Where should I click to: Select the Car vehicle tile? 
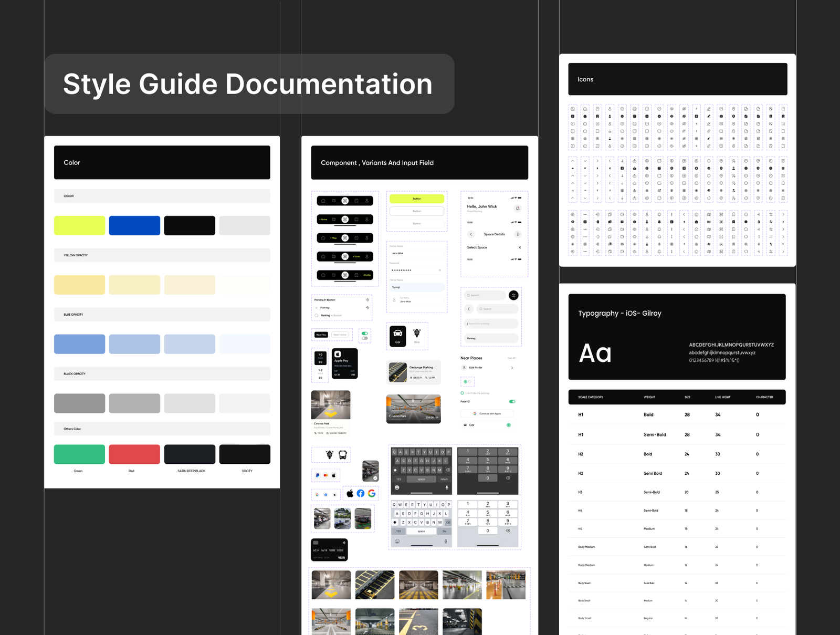(397, 336)
